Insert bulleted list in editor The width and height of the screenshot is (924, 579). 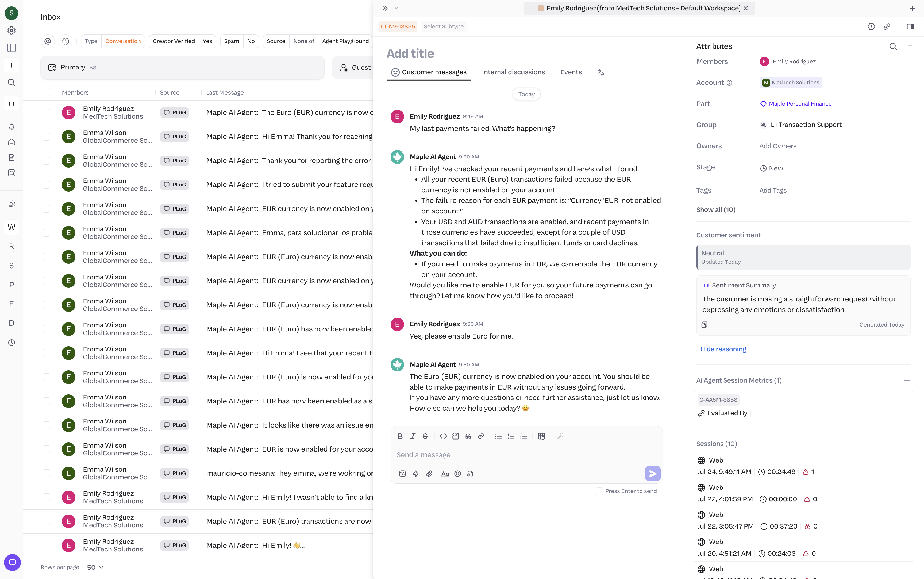pos(498,436)
